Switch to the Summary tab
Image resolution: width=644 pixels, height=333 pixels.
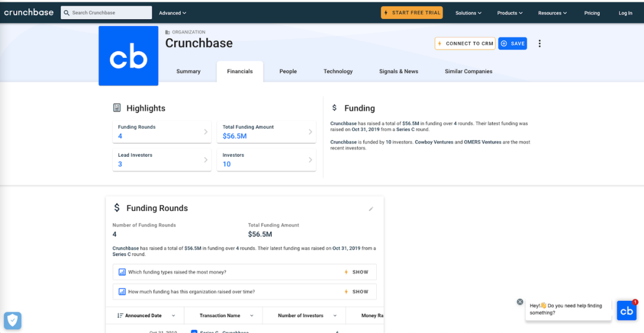click(x=188, y=71)
